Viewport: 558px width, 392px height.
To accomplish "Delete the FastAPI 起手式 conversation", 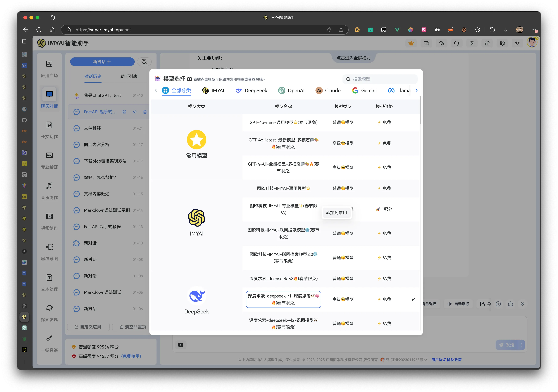I will [145, 112].
